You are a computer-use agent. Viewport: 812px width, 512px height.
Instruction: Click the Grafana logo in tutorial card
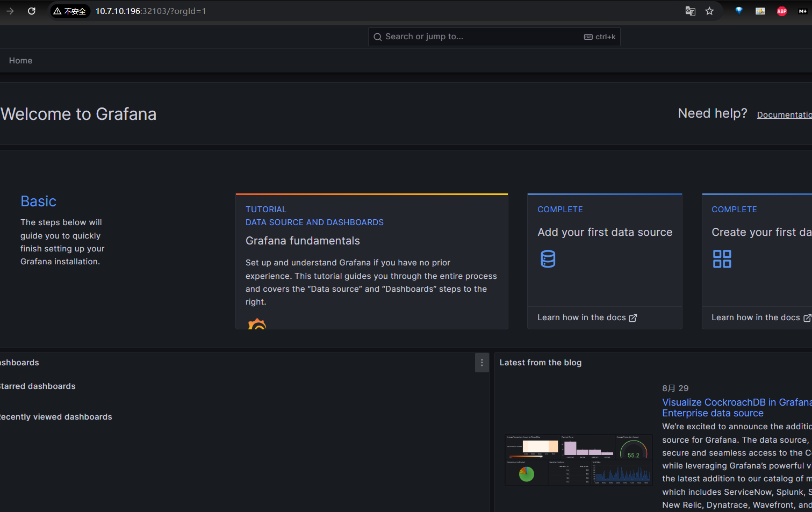257,324
